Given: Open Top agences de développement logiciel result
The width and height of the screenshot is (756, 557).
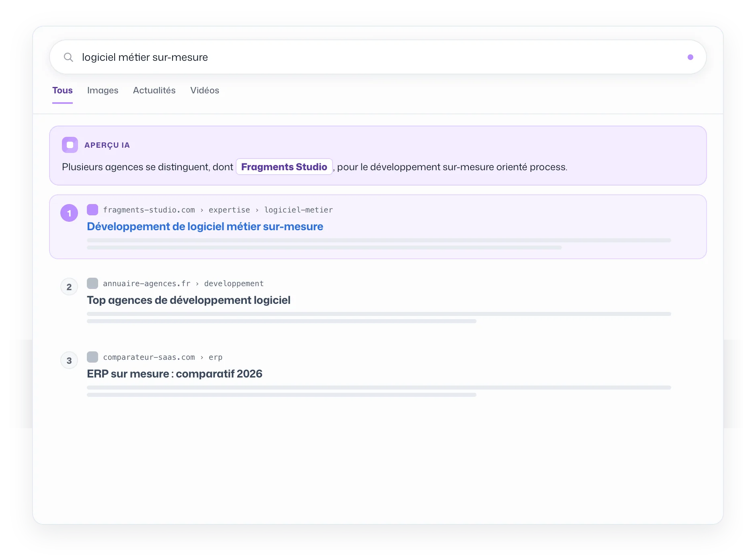Looking at the screenshot, I should coord(189,300).
